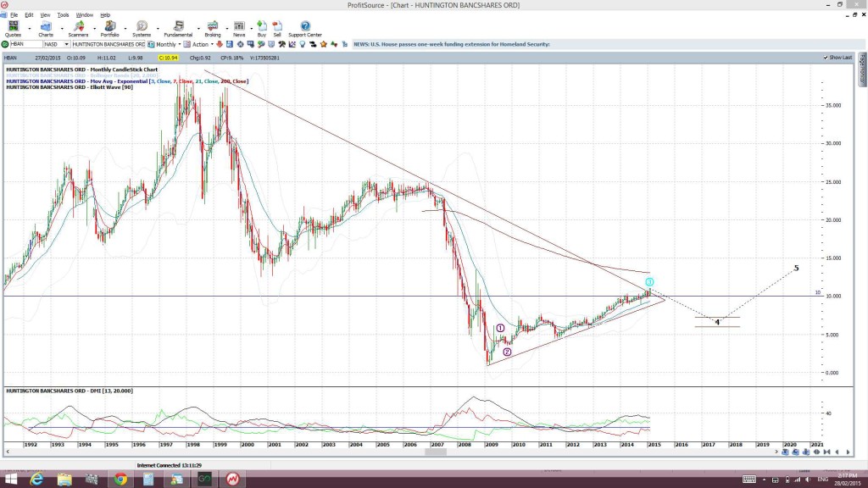Open the Quotes toolbar button
The height and width of the screenshot is (488, 868).
tap(13, 29)
